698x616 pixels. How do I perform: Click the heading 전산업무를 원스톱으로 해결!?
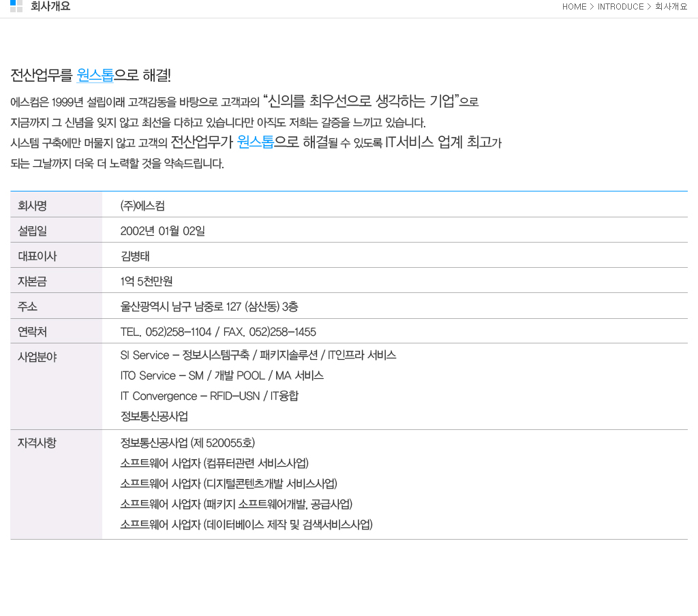91,75
